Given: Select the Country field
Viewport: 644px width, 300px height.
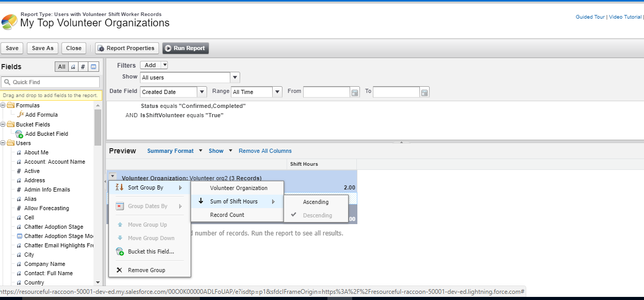Looking at the screenshot, I should pyautogui.click(x=34, y=282).
